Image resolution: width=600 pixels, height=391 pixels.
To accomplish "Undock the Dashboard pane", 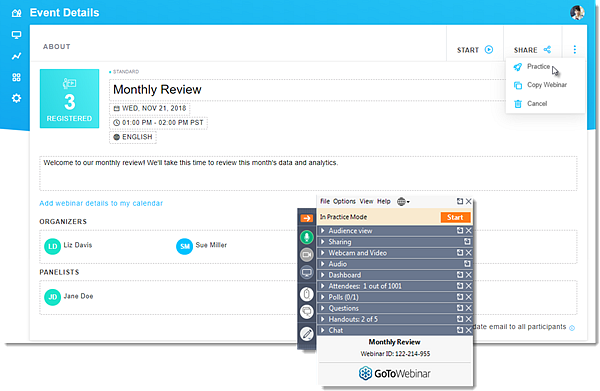I will pos(460,275).
